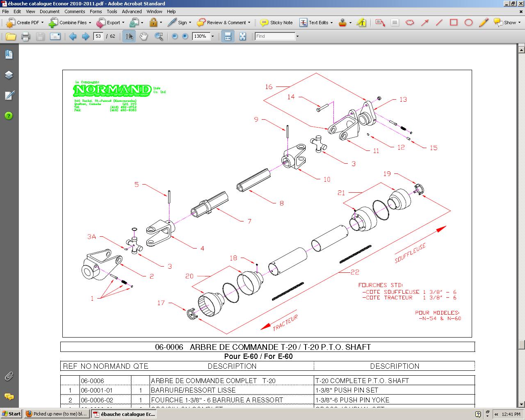
Task: Expand the Find options dropdown
Action: pos(297,37)
